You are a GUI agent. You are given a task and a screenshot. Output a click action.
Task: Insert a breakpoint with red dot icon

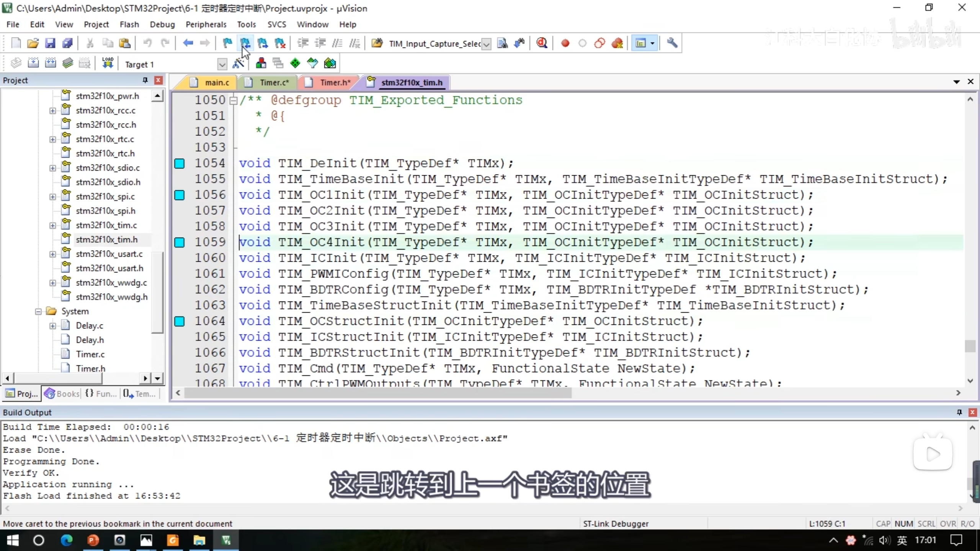pyautogui.click(x=565, y=43)
